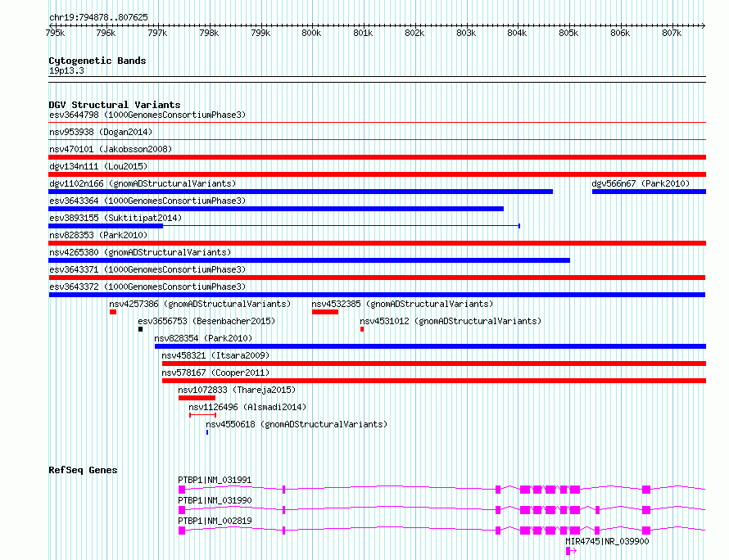This screenshot has width=729, height=560.
Task: Open variant dgv134n111 (Lou2015)
Action: point(98,166)
